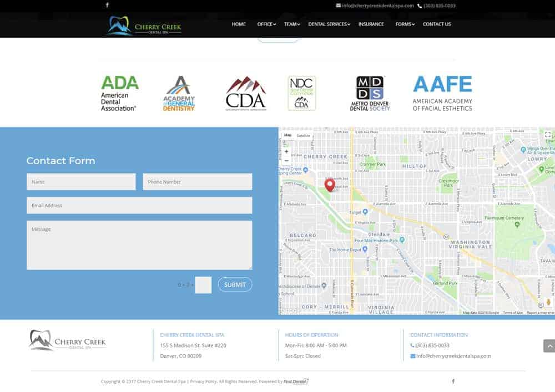555x392 pixels.
Task: Click the First Dentist powered-by link
Action: point(296,381)
